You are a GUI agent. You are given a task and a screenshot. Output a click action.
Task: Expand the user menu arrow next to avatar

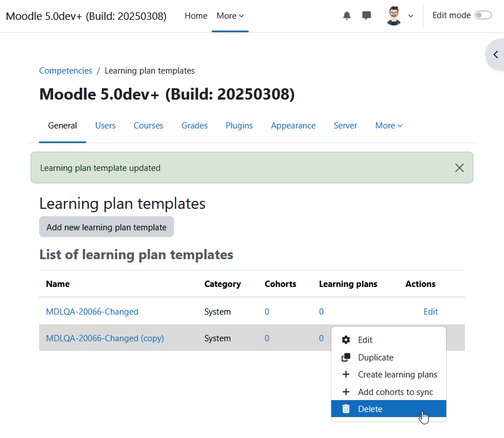[x=411, y=16]
